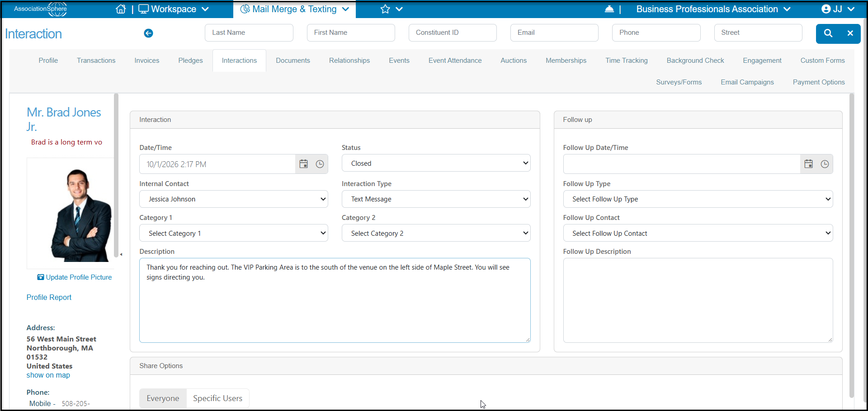The height and width of the screenshot is (411, 868).
Task: Collapse the profile side panel arrow
Action: [121, 254]
